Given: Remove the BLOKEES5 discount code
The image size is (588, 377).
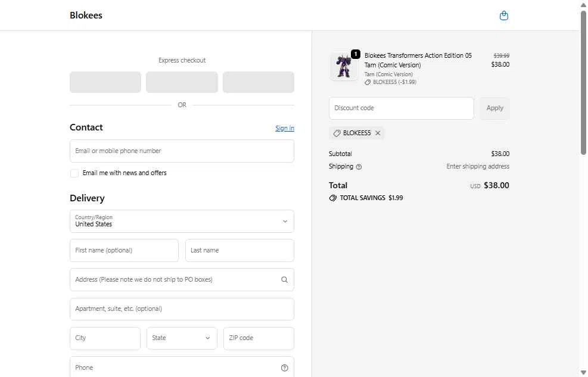Looking at the screenshot, I should pos(378,133).
